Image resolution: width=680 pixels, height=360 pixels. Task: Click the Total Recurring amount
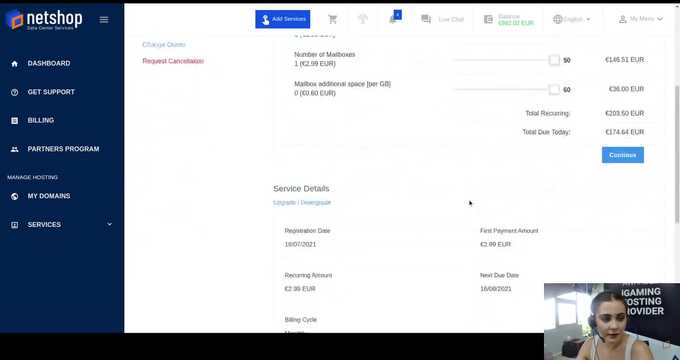click(624, 114)
